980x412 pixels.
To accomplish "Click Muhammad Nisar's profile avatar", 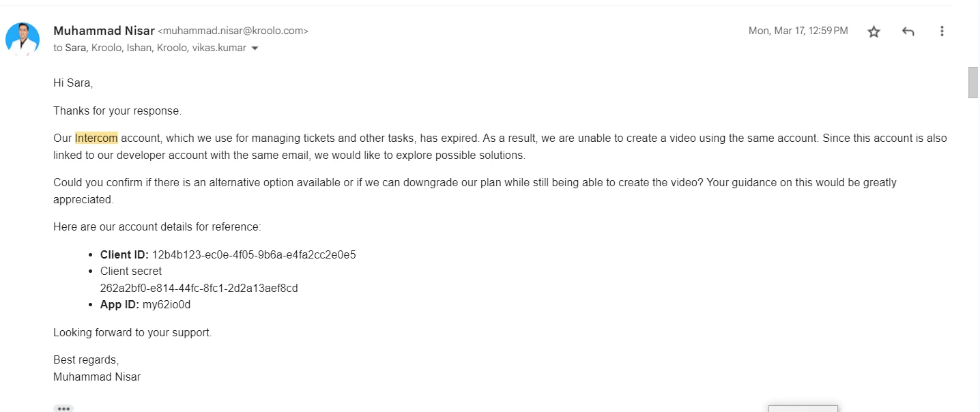I will tap(23, 39).
